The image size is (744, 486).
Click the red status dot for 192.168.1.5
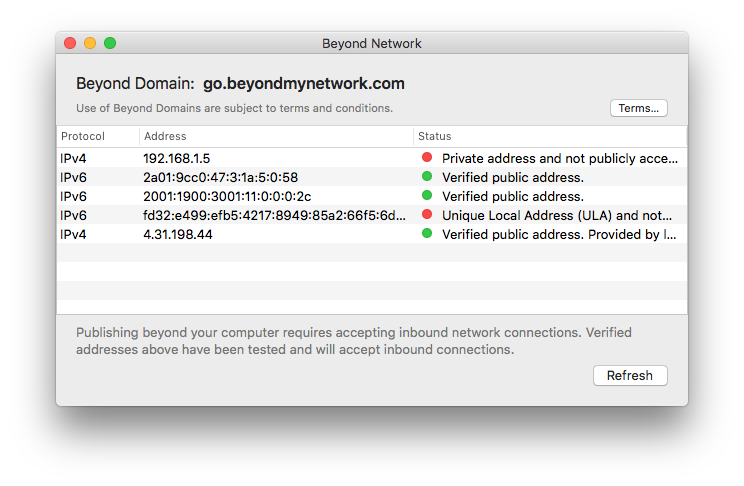[427, 157]
